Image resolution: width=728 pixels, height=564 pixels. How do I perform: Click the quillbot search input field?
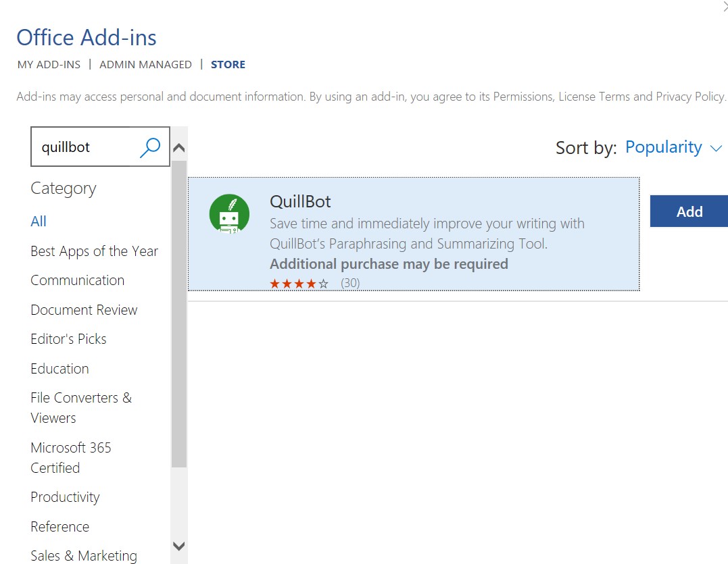pos(100,147)
